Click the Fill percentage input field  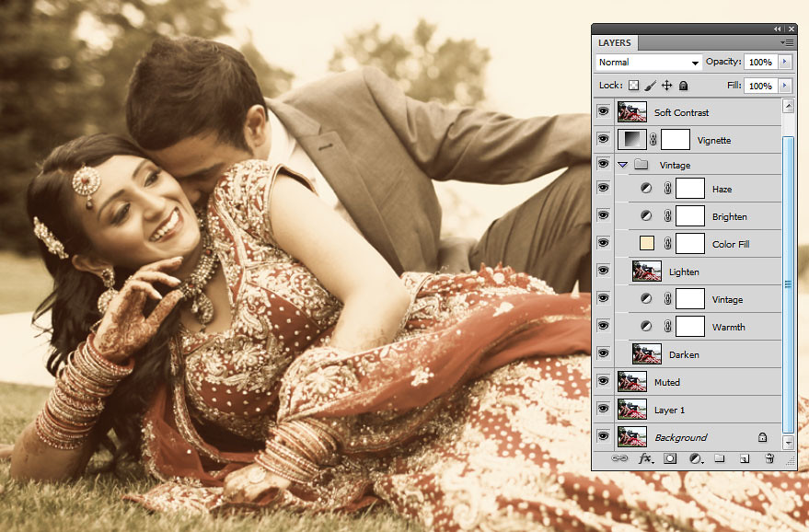coord(759,86)
